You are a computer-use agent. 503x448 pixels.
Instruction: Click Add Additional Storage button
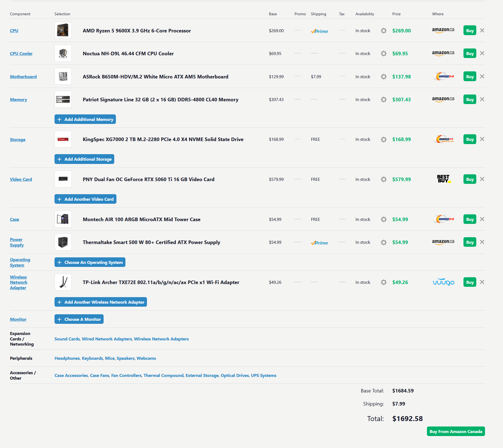(84, 159)
